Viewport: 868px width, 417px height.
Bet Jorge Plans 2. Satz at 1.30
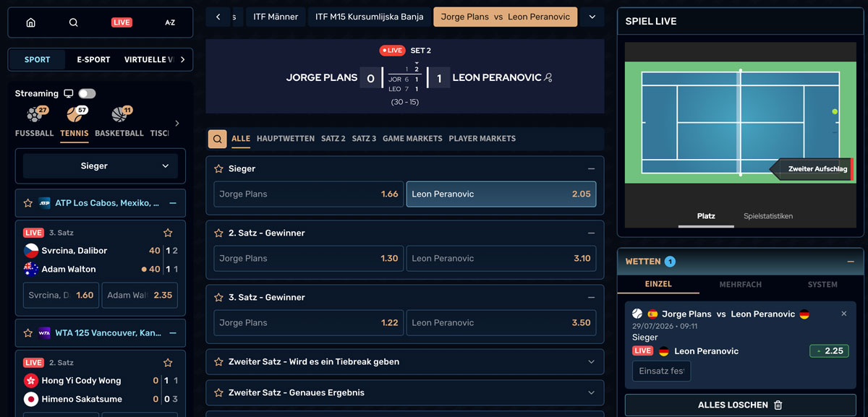point(309,258)
